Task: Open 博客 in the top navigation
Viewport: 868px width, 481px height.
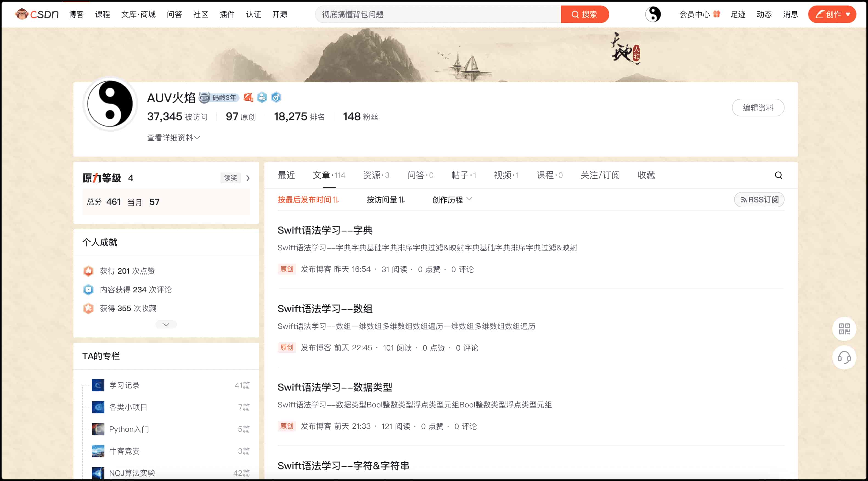Action: 76,14
